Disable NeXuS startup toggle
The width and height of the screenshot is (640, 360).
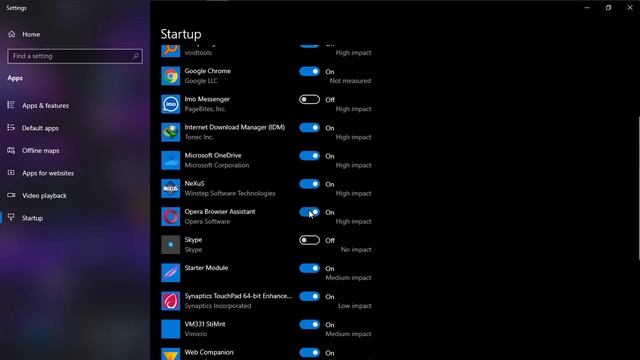(309, 184)
